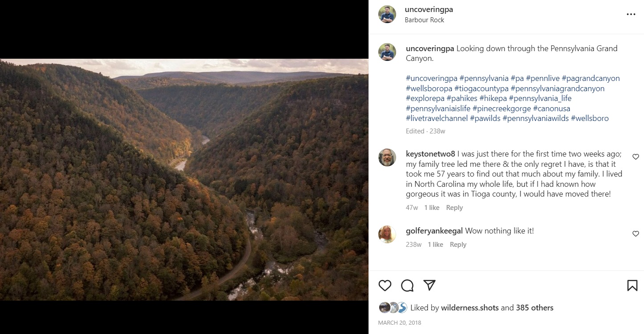Like keystonetwo8's comment with the heart
The height and width of the screenshot is (334, 644).
click(636, 157)
